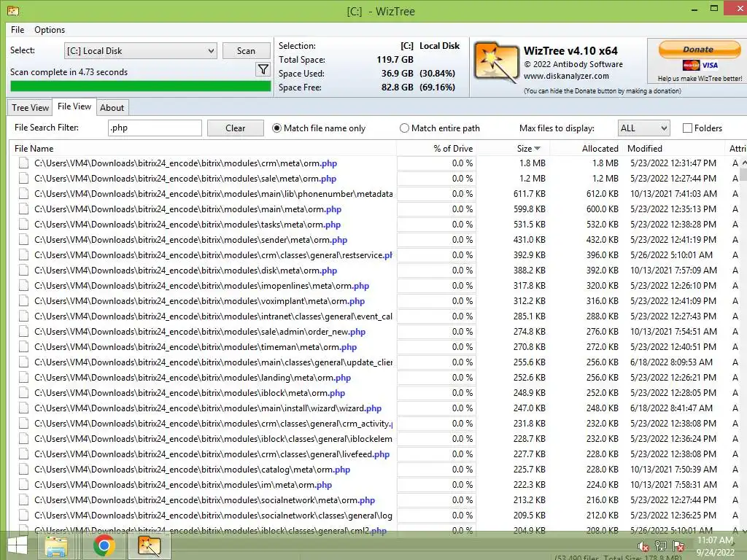Click file icon for phonenumber\metadata row

(x=23, y=194)
